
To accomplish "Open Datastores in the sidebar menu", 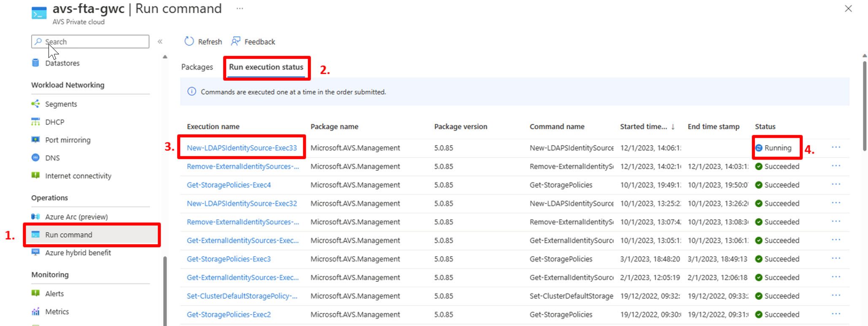I will click(62, 63).
